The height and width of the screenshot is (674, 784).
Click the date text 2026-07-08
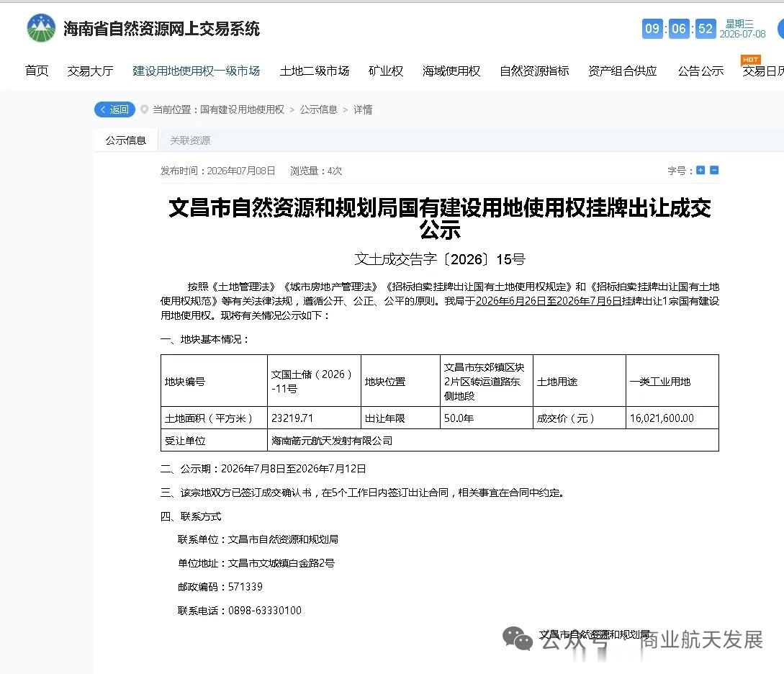pos(742,34)
